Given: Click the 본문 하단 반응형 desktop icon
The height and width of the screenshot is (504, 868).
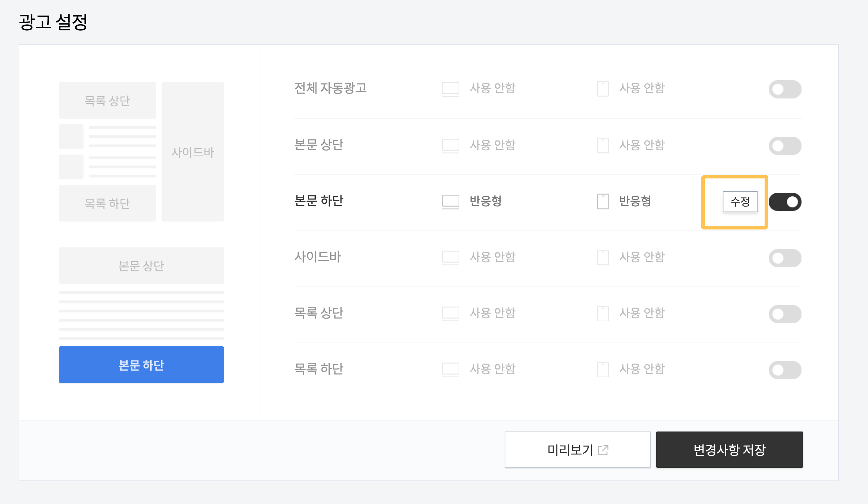Looking at the screenshot, I should tap(449, 201).
